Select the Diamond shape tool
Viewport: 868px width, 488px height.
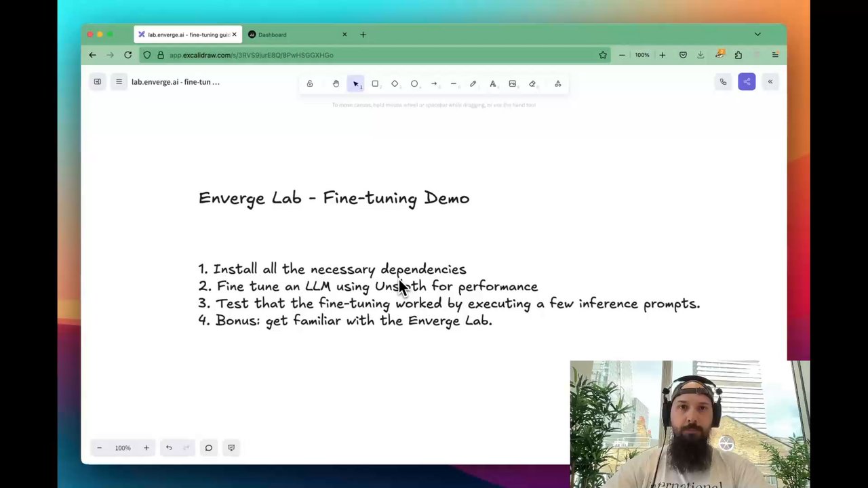(395, 83)
